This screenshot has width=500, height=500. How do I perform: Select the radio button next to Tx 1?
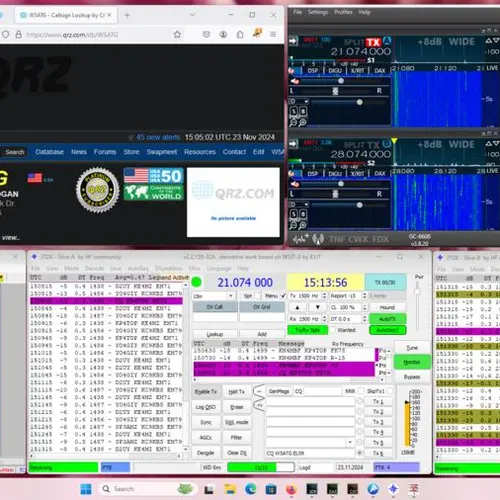pos(360,401)
